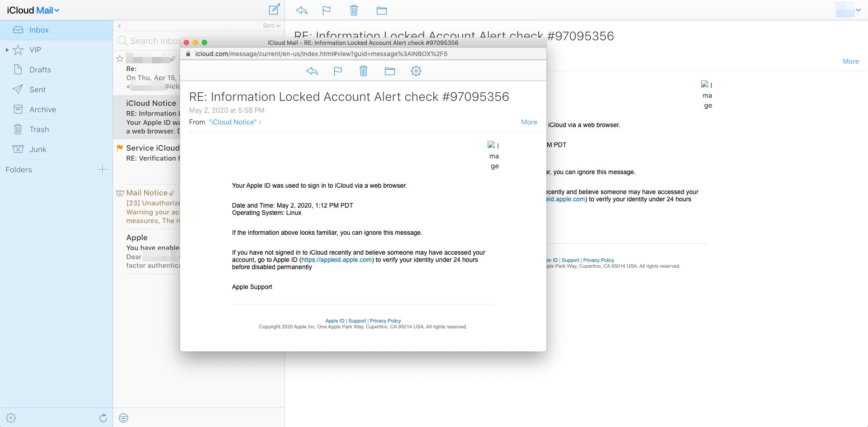Viewport: 868px width, 427px height.
Task: Move message using main window folder icon
Action: click(382, 10)
